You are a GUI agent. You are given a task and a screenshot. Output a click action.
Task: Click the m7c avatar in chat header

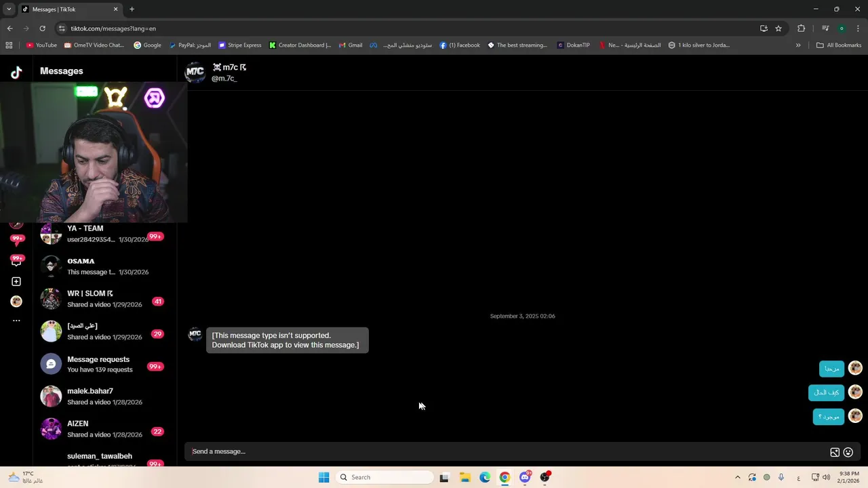coord(195,72)
